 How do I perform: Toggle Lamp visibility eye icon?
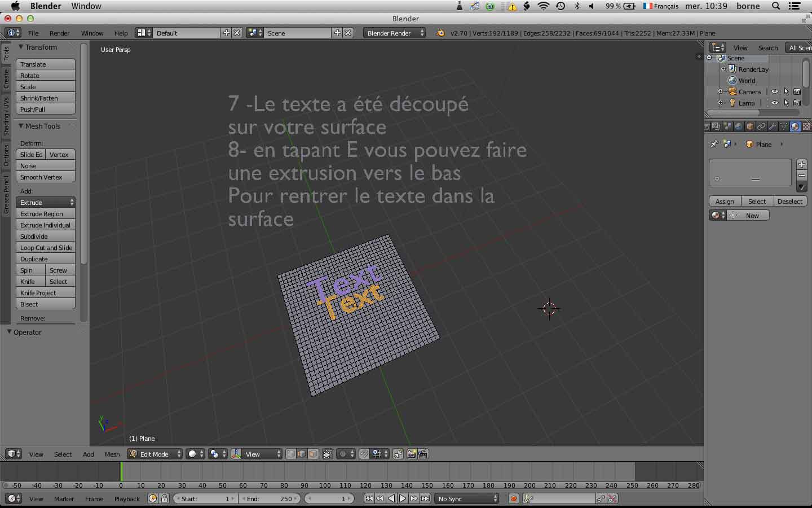click(775, 103)
